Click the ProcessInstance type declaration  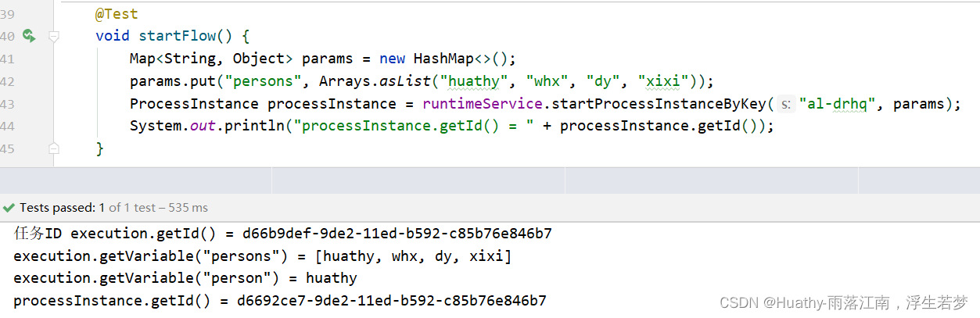click(x=194, y=104)
